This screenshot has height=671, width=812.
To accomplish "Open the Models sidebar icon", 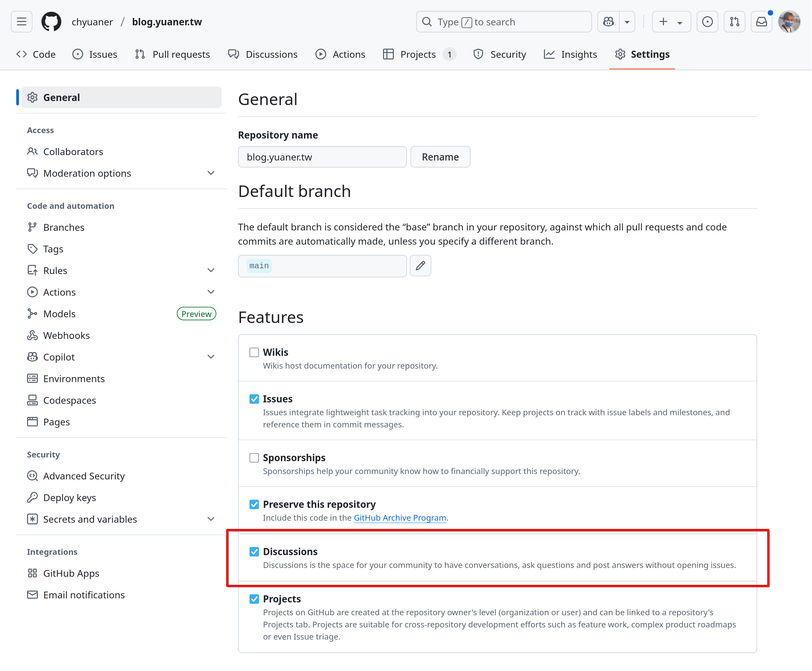I will click(32, 314).
